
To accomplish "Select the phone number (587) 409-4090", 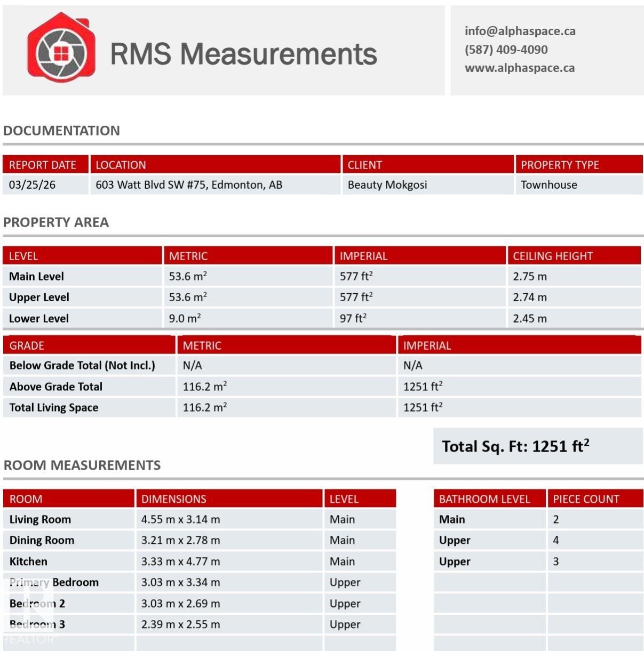I will click(x=505, y=49).
